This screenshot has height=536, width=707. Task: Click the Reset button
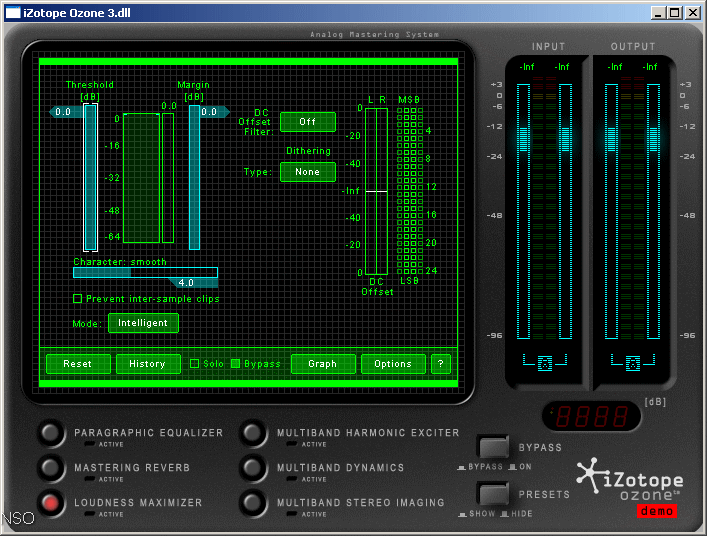78,364
